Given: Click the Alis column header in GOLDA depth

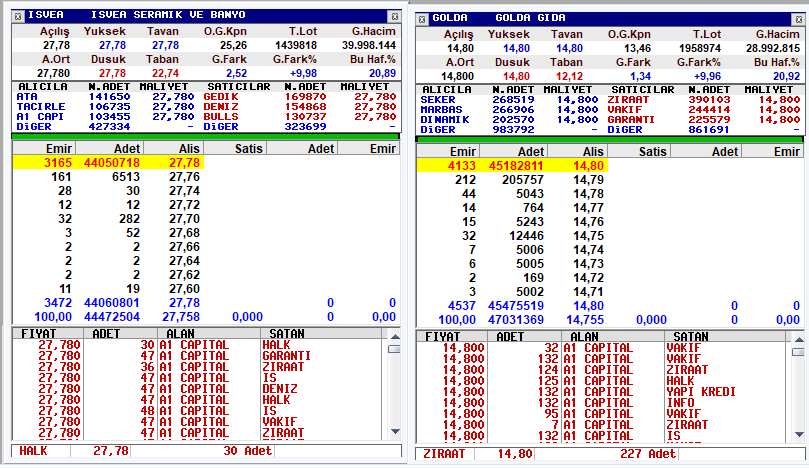Looking at the screenshot, I should (577, 152).
